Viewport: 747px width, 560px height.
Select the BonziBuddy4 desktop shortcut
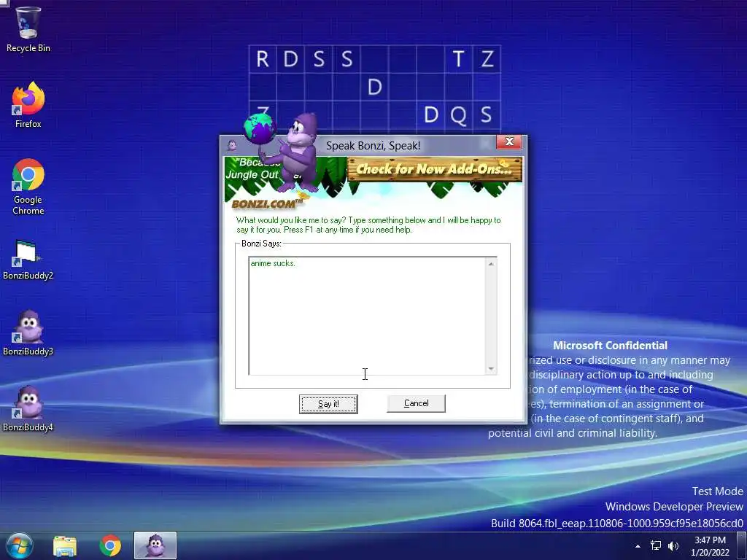(x=28, y=408)
